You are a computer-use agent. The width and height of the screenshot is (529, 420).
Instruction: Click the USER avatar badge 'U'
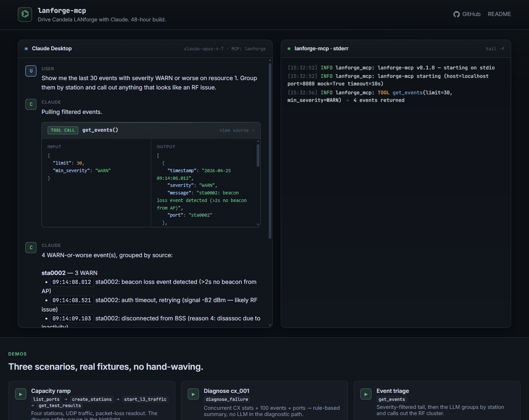click(31, 71)
